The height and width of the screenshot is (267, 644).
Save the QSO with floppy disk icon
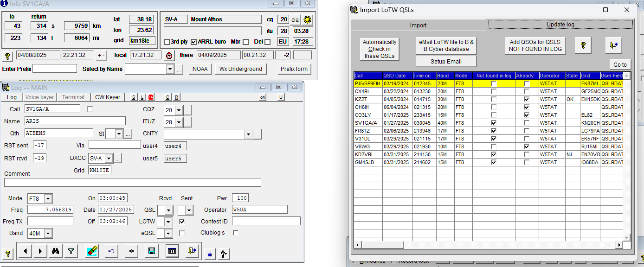(151, 251)
